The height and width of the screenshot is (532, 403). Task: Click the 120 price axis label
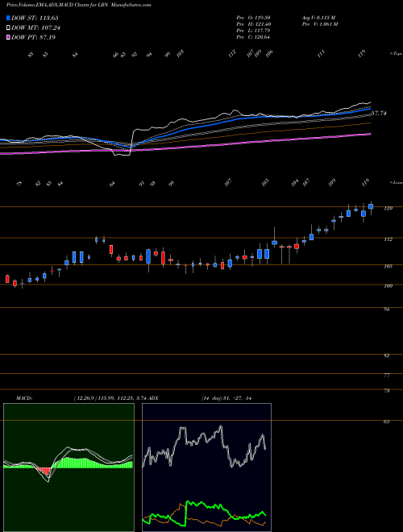(388, 208)
